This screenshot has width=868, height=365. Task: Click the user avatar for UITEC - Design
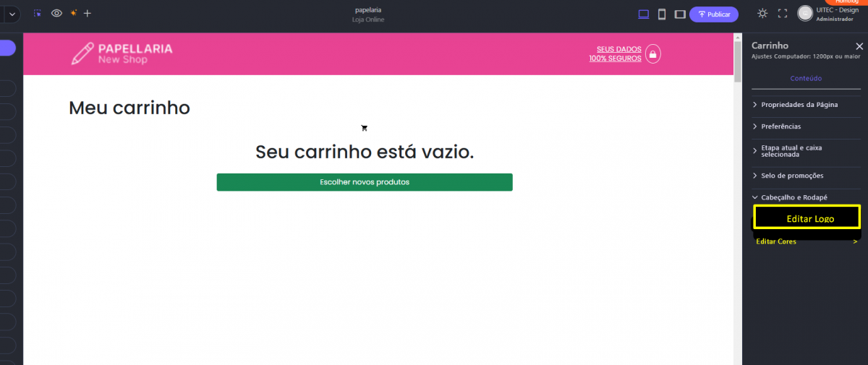[804, 13]
